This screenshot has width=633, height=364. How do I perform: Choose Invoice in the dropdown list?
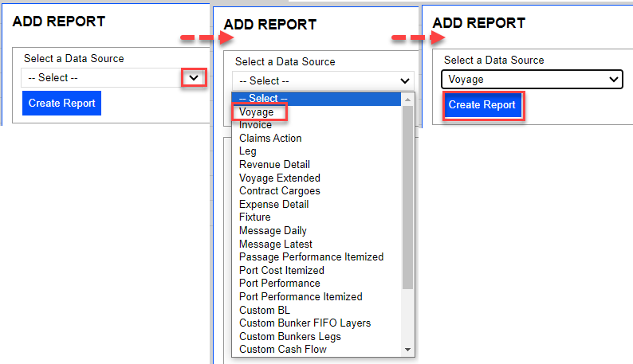pos(255,125)
